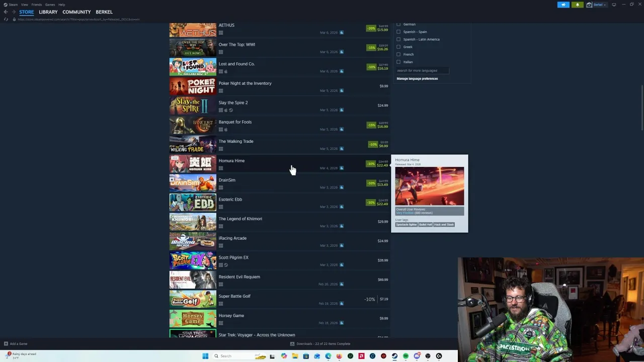644x362 pixels.
Task: Click the Bullet Hell tag
Action: [x=425, y=225]
